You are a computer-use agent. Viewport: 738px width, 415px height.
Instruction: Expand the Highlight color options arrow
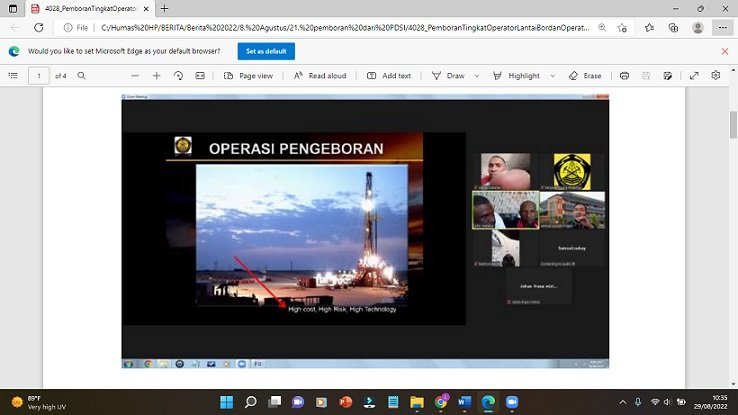(551, 75)
